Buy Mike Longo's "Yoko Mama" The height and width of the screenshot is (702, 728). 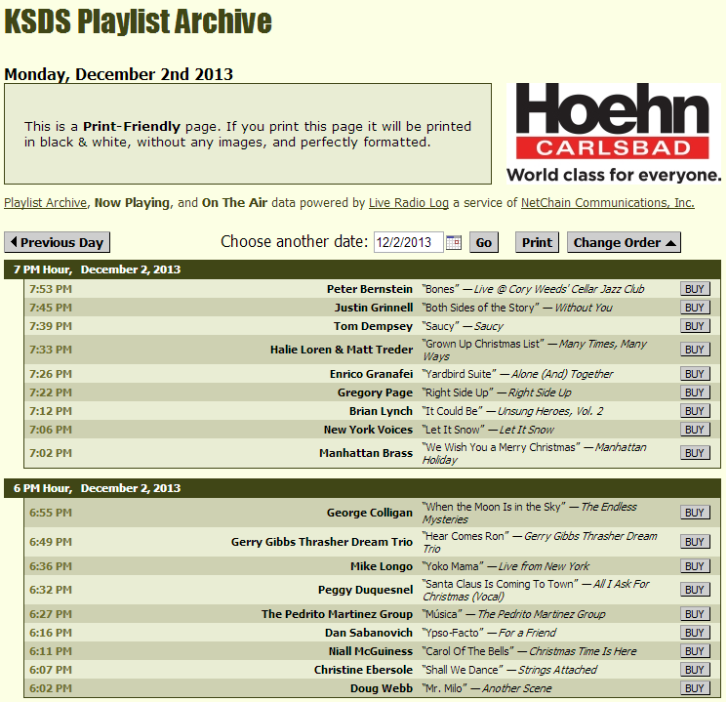[695, 566]
